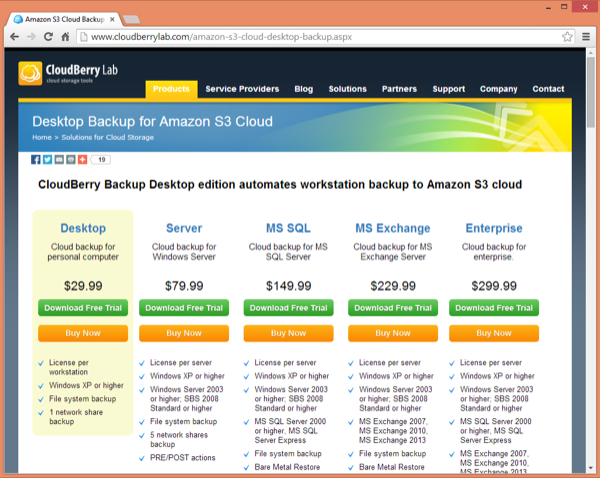
Task: Select the Amazon S3 Cloud Backup tab
Action: [x=64, y=19]
